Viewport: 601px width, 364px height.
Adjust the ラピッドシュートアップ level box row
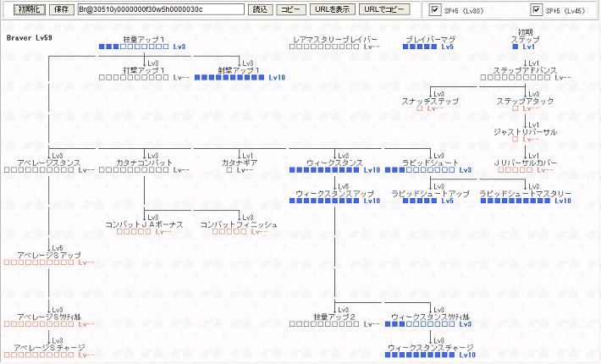(420, 201)
